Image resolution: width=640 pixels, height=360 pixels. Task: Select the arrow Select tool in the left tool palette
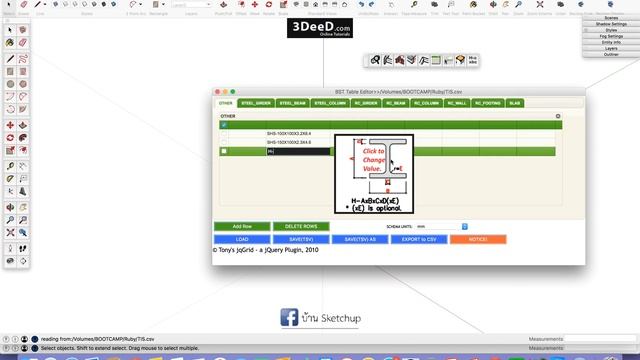(10, 30)
